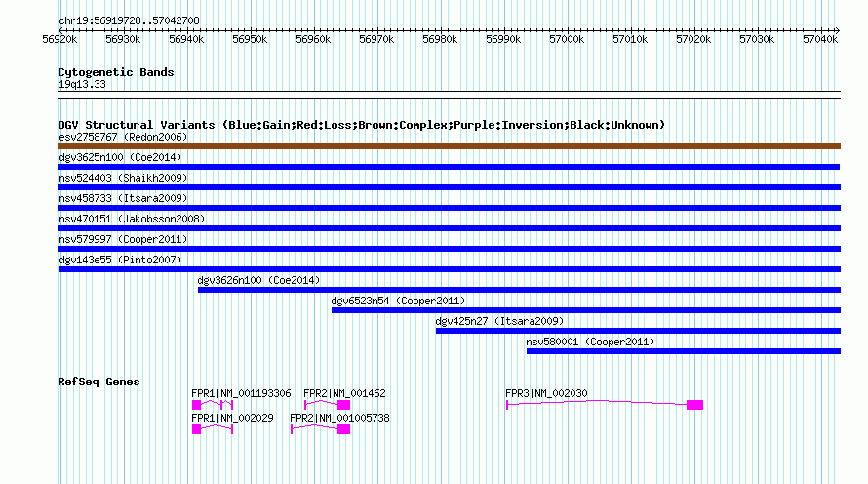Click the FPR2 NM_001462 magenta gene glyph

tap(327, 405)
